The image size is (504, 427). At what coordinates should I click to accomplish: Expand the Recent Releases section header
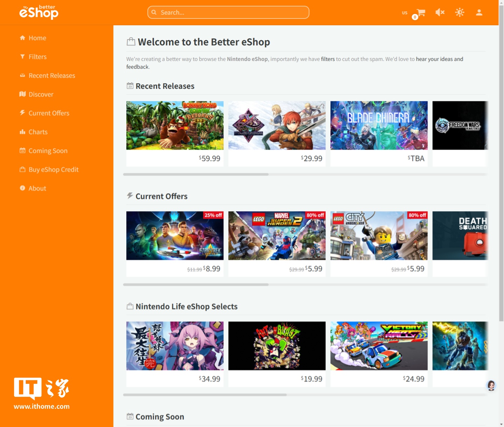[165, 86]
